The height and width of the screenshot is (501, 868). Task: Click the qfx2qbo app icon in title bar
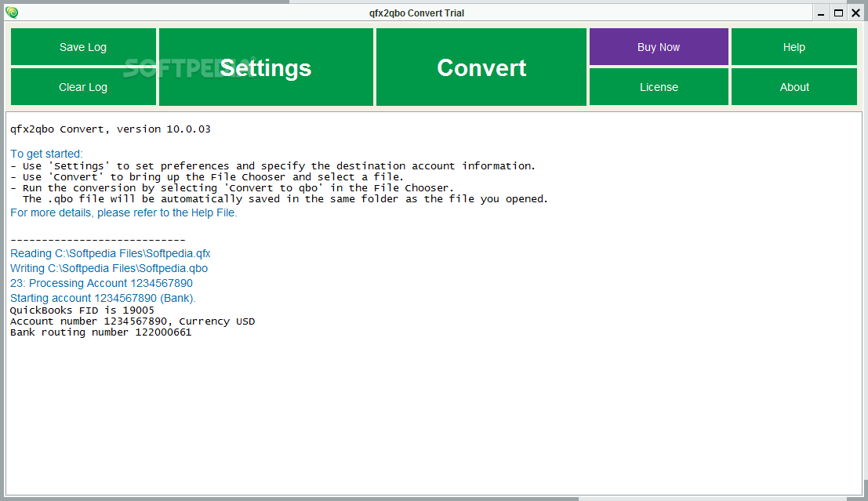(12, 13)
